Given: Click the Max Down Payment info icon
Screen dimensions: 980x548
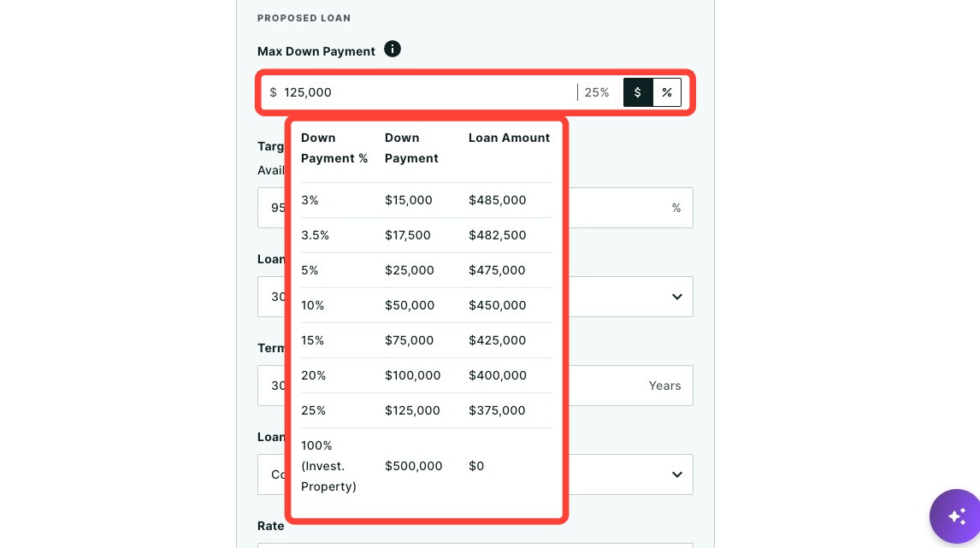Looking at the screenshot, I should coord(392,49).
